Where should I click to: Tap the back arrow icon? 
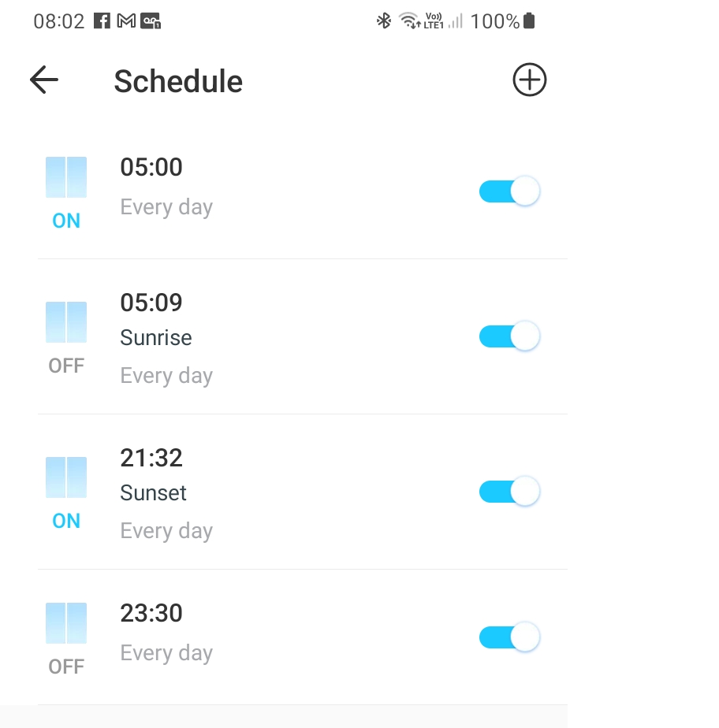coord(44,80)
